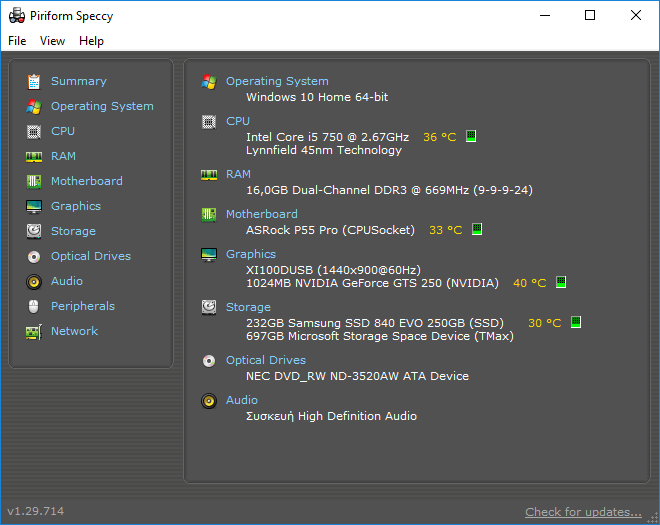The width and height of the screenshot is (660, 525).
Task: Click the Storage hard drive sidebar icon
Action: tap(34, 231)
